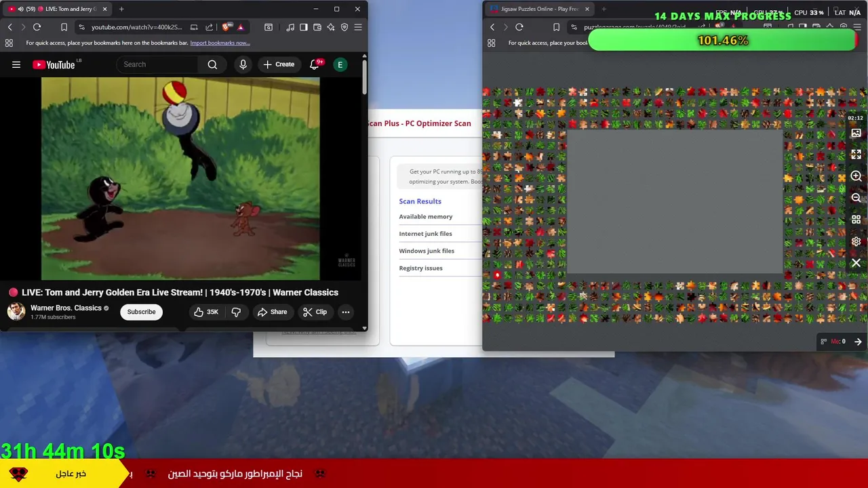Open the browser main menu in YouTube window
The height and width of the screenshot is (488, 868).
[x=358, y=27]
